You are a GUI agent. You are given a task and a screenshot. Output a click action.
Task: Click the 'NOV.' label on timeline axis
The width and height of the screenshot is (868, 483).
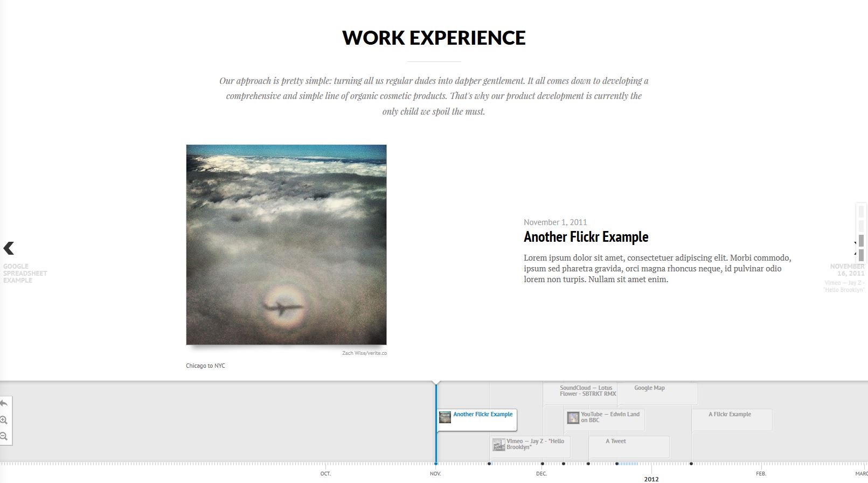point(435,474)
